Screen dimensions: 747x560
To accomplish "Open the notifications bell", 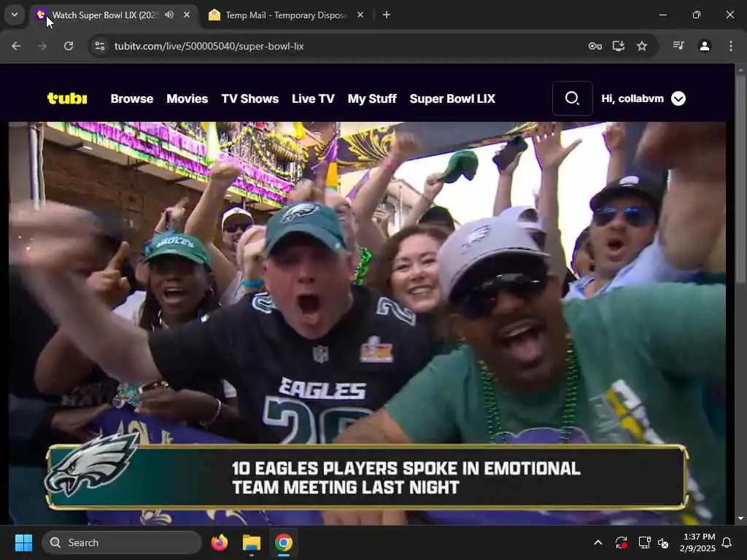I will click(x=727, y=542).
